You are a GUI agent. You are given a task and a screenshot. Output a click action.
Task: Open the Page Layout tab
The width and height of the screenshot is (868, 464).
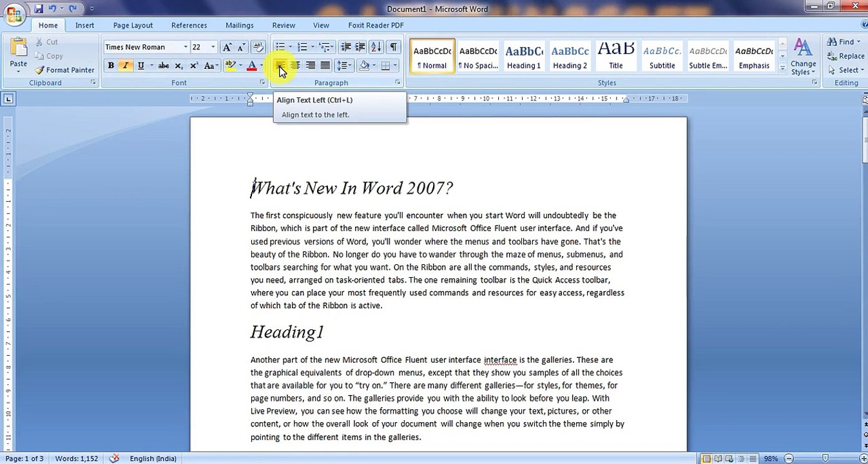click(x=133, y=25)
